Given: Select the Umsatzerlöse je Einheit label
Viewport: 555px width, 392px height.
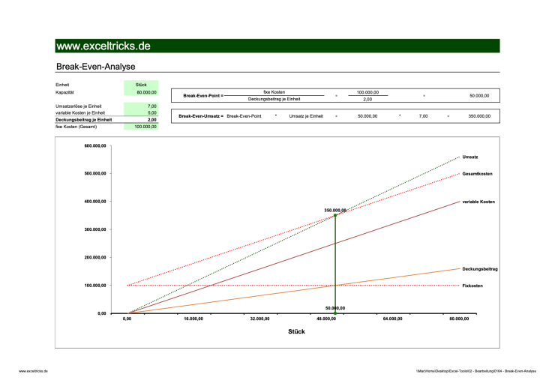Looking at the screenshot, I should tap(78, 106).
